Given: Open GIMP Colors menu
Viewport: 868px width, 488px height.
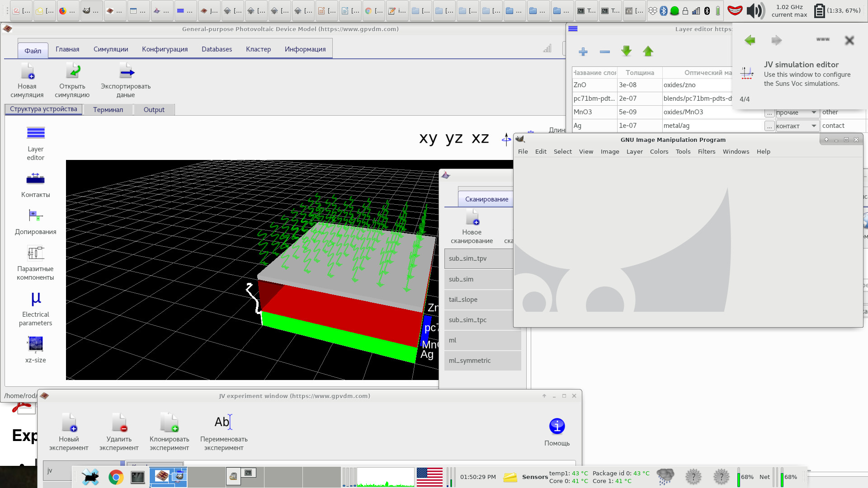Looking at the screenshot, I should (659, 151).
